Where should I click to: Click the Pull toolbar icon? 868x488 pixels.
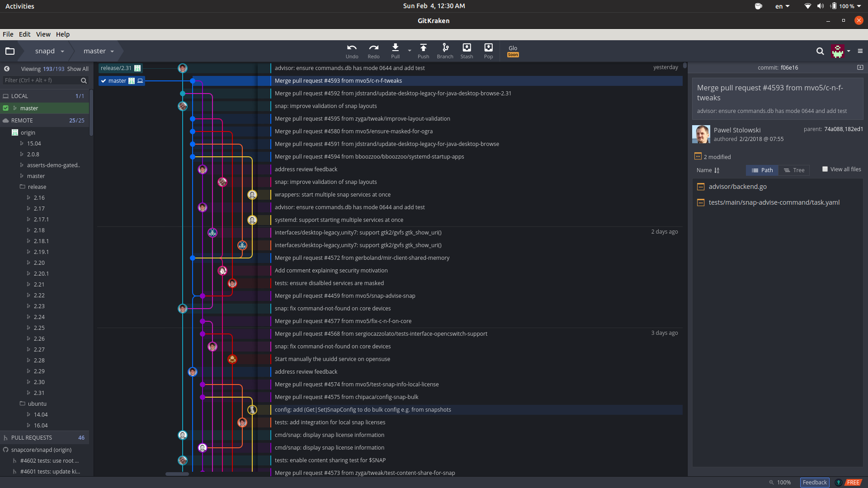(395, 51)
